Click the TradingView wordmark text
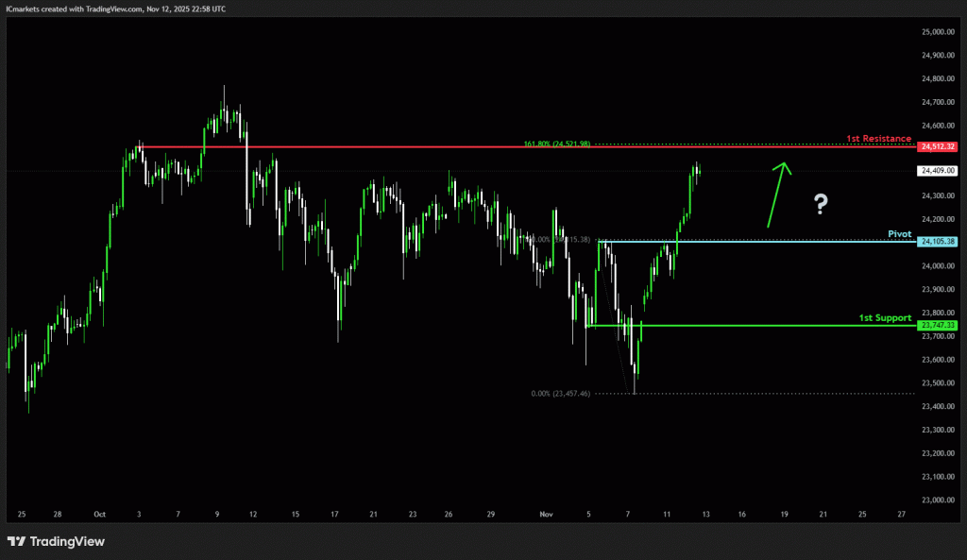967x560 pixels. (67, 542)
